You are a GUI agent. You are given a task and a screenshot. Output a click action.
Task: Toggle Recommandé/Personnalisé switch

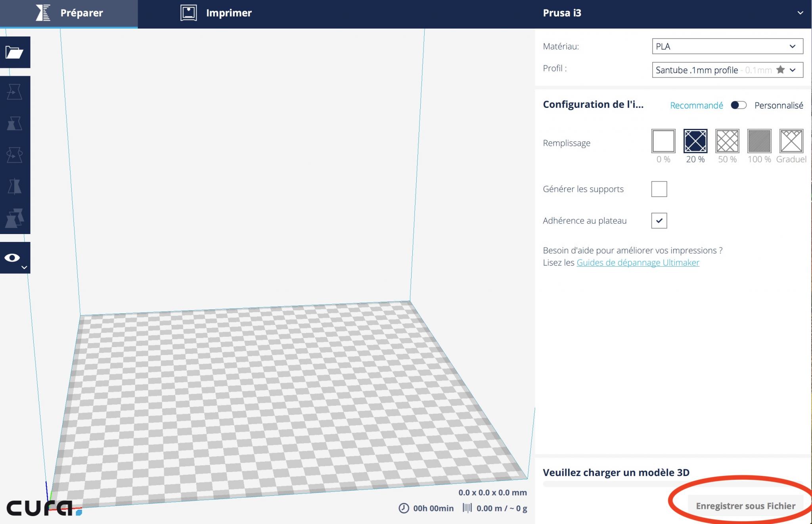point(739,105)
